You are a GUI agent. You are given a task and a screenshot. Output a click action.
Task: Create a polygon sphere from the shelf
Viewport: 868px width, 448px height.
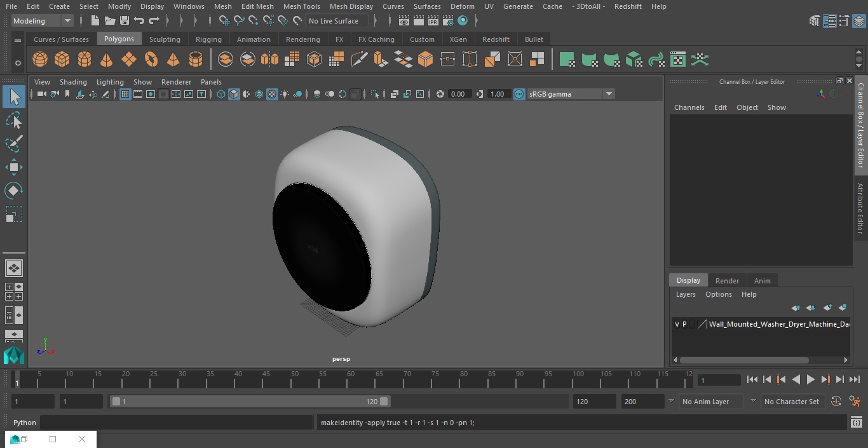click(x=40, y=60)
